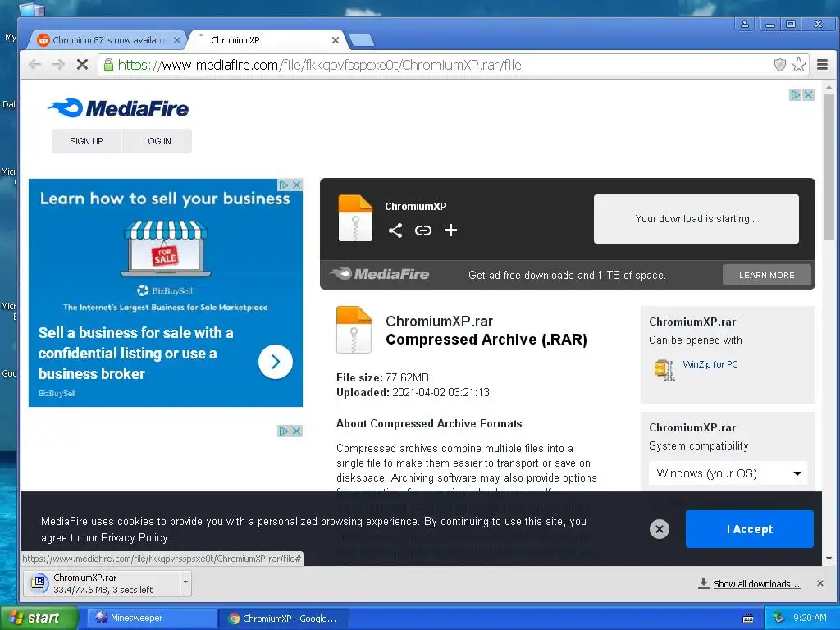
Task: Share the ChromiumXP file
Action: [x=395, y=231]
